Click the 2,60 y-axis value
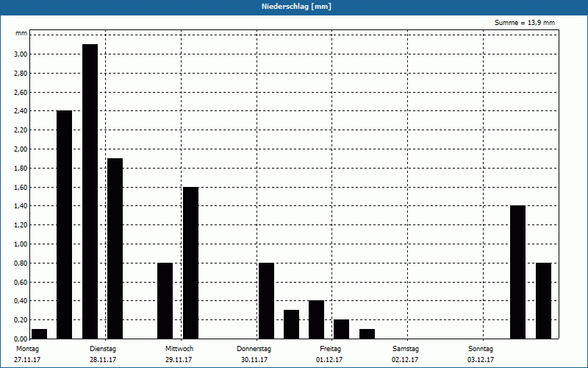Screen dimensions: 588x368 tap(21, 93)
